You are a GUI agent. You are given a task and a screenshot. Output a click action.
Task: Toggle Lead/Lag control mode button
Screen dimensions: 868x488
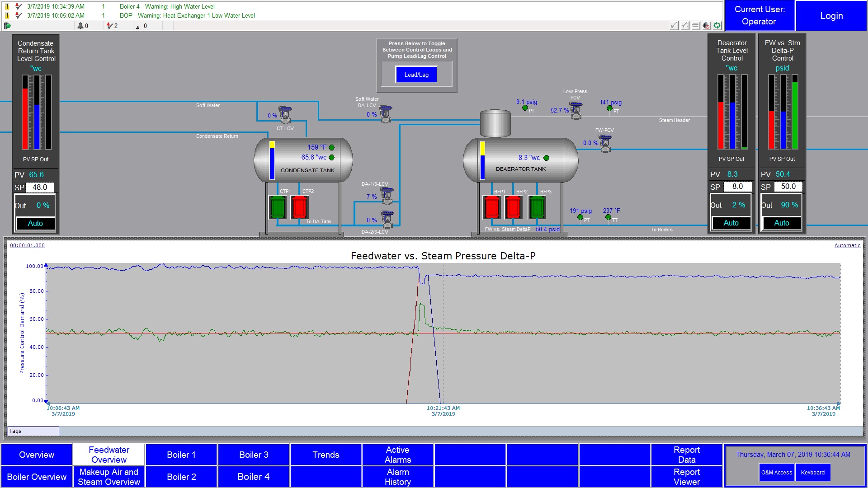(416, 75)
